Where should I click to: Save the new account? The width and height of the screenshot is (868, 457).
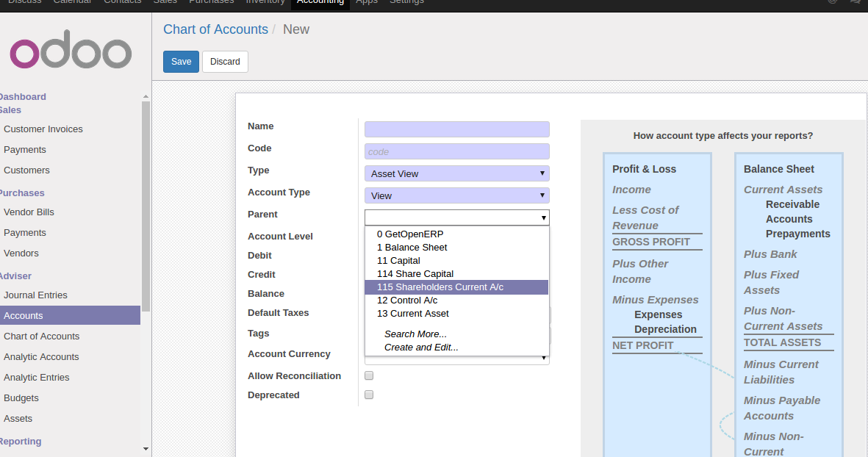[x=181, y=62]
